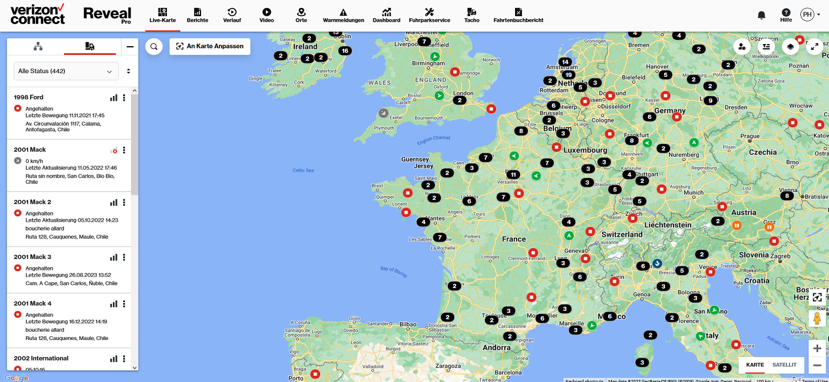829x382 pixels.
Task: Open three-dot menu for 2001 Mack
Action: coord(124,150)
